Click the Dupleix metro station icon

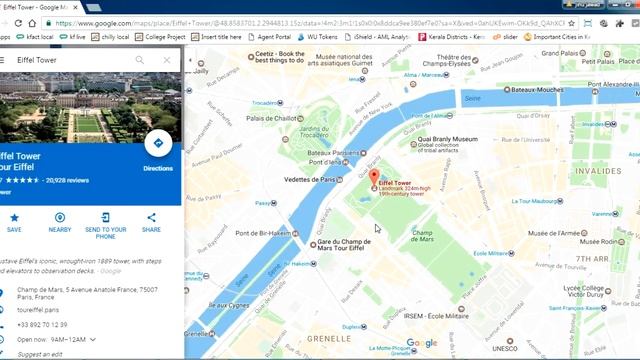coord(364,327)
